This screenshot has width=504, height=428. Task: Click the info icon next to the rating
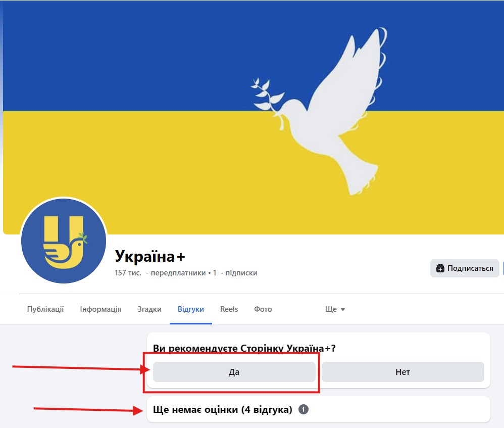pos(303,409)
